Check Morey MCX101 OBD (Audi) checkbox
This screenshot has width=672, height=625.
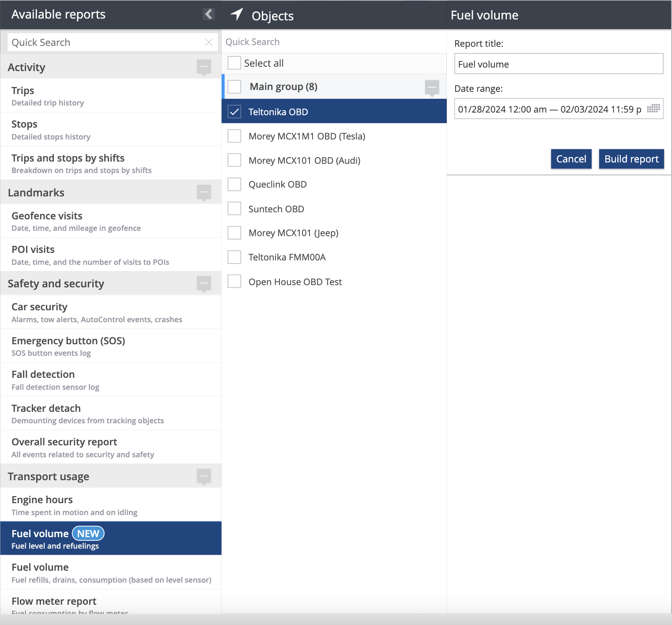point(234,160)
